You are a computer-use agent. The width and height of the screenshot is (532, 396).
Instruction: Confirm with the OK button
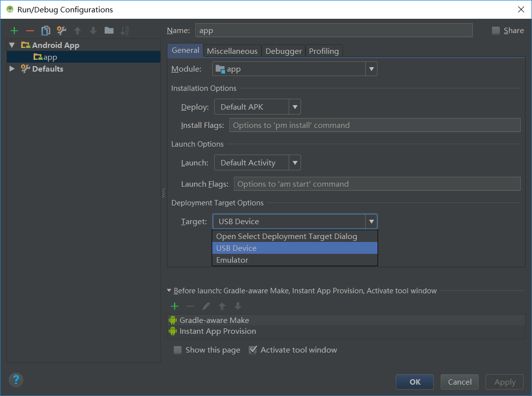pos(415,382)
